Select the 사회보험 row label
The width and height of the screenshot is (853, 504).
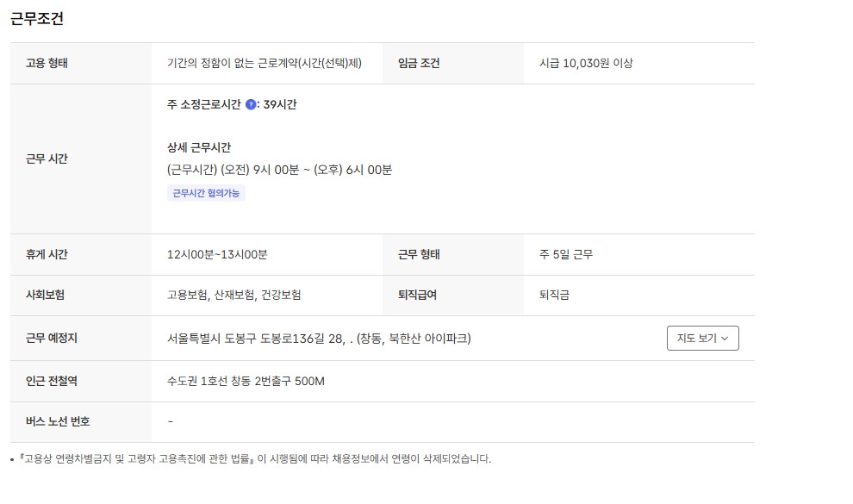point(46,295)
